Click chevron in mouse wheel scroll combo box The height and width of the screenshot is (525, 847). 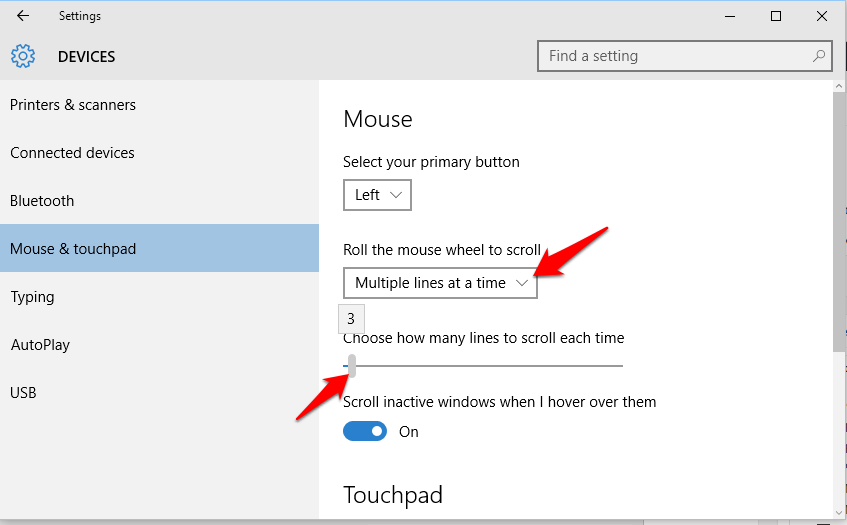point(522,283)
